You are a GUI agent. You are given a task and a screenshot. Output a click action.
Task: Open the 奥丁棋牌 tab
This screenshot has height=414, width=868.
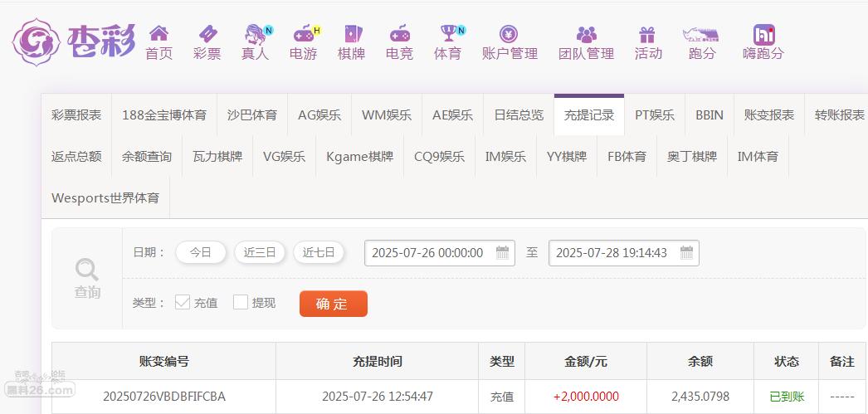point(692,157)
